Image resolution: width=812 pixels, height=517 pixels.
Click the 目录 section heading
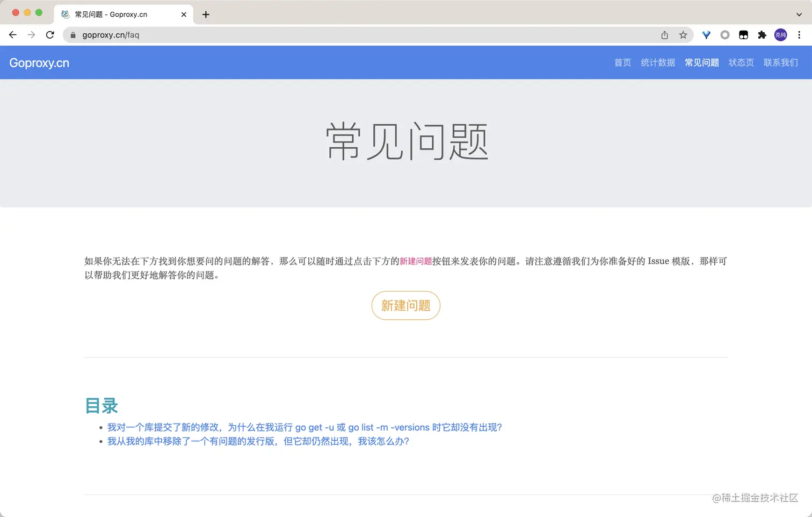tap(102, 406)
